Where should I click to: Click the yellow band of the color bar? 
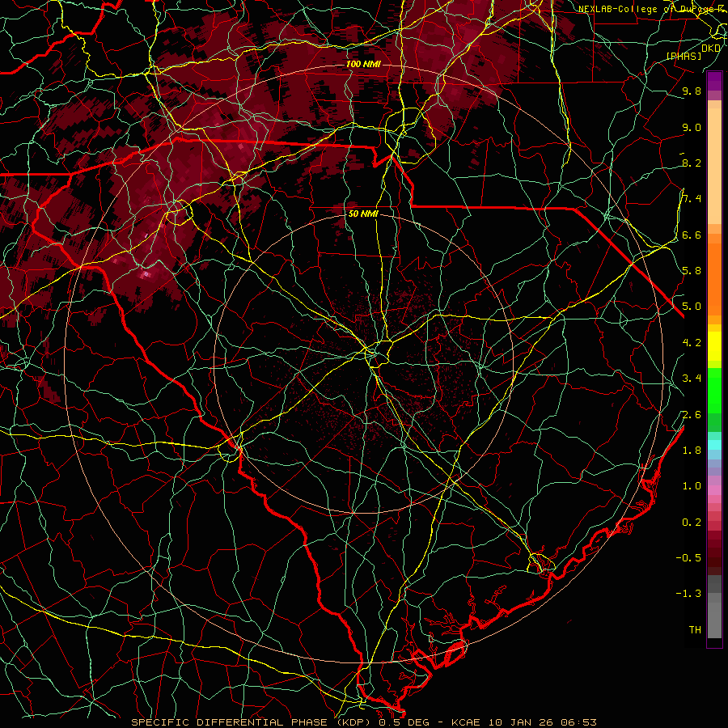[x=714, y=346]
